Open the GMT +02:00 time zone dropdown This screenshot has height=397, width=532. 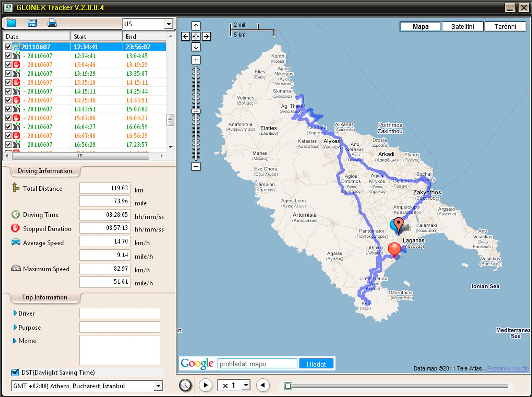click(x=158, y=386)
